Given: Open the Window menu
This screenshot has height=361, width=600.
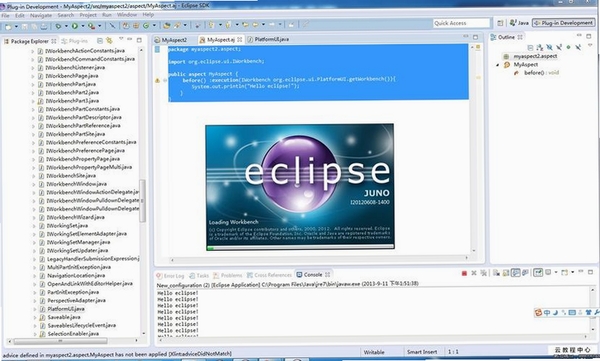Looking at the screenshot, I should pyautogui.click(x=127, y=15).
